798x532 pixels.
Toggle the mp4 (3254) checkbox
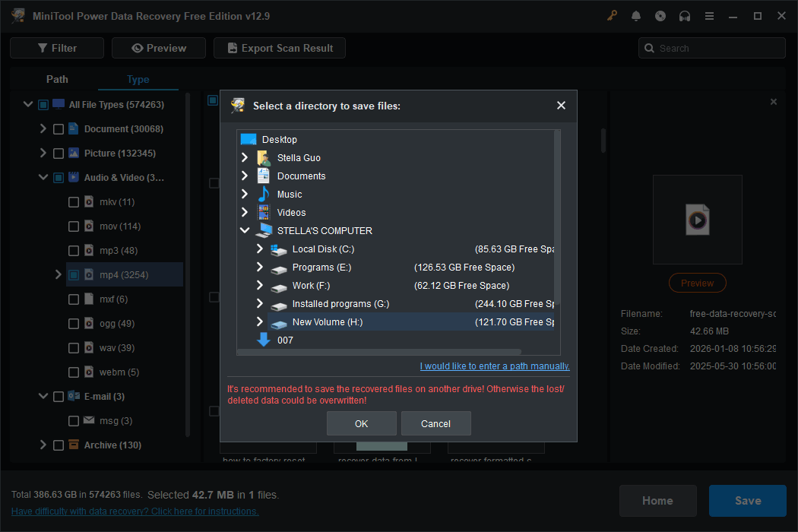pos(74,275)
